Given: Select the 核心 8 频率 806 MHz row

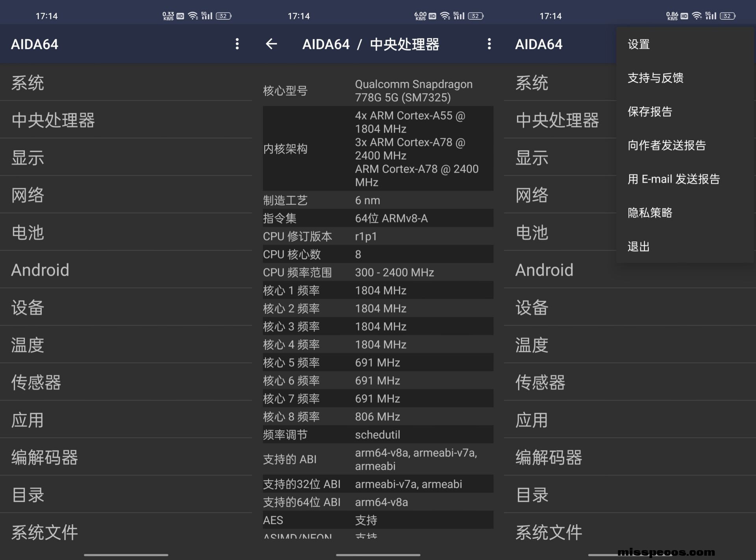Looking at the screenshot, I should pyautogui.click(x=378, y=417).
